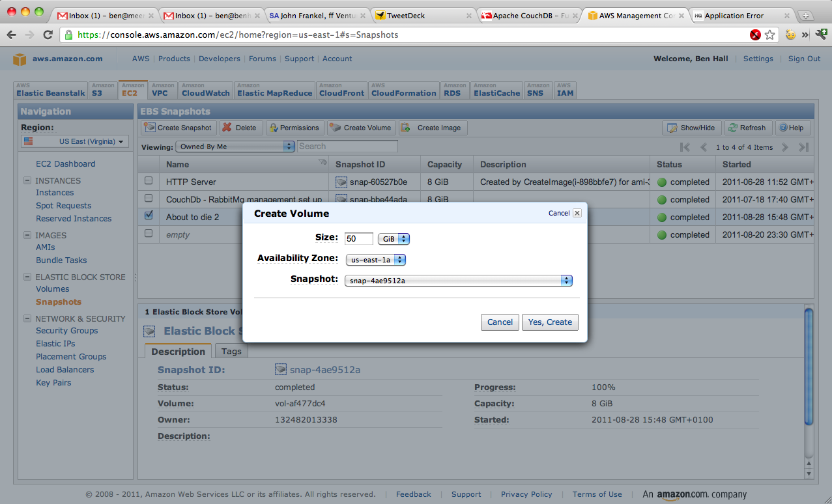Viewport: 832px width, 504px height.
Task: Click the Size input field showing 50
Action: (x=359, y=239)
